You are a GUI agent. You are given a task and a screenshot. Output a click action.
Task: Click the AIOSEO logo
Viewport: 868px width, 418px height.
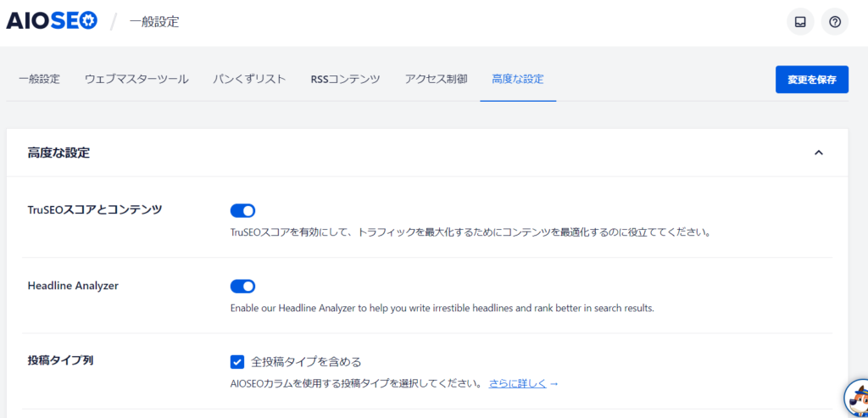(52, 21)
